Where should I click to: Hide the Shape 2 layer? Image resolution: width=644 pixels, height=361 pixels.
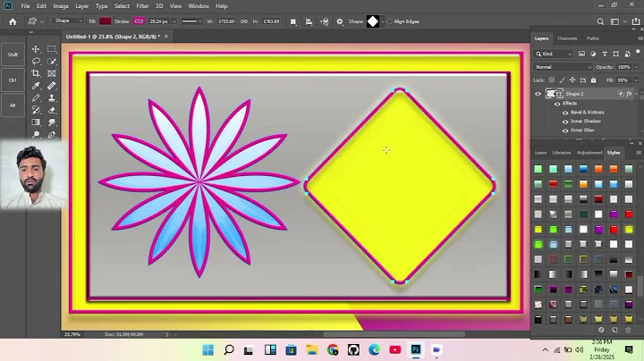pos(538,94)
